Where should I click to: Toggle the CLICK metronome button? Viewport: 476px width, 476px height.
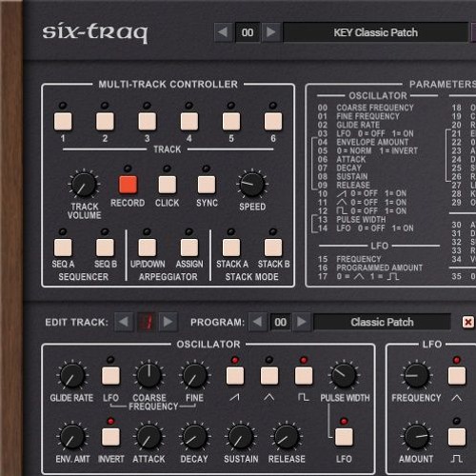tap(168, 185)
